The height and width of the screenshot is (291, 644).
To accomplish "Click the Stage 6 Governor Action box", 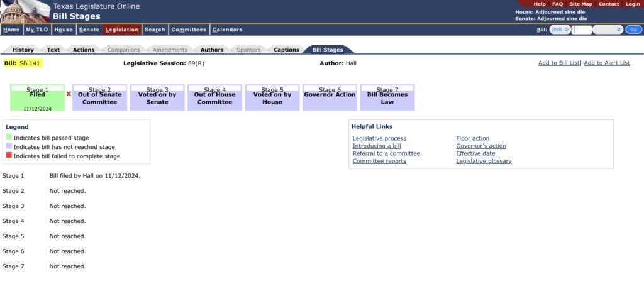I will 330,97.
